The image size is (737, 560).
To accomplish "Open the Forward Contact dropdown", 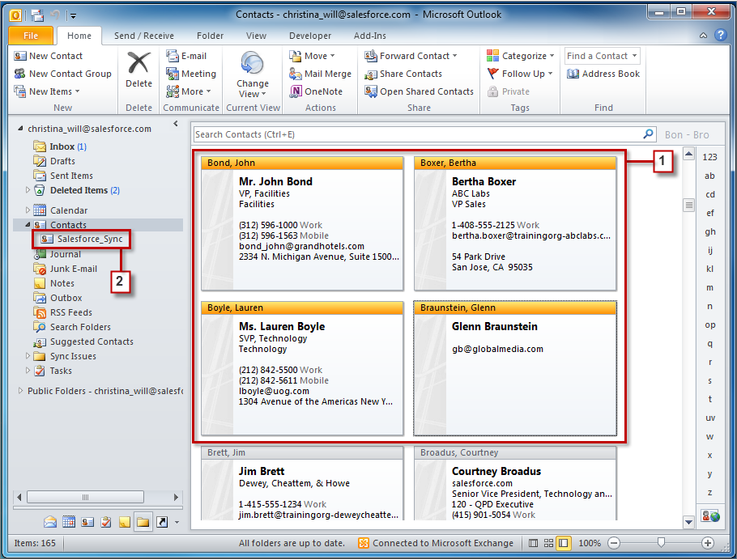I will (x=411, y=56).
